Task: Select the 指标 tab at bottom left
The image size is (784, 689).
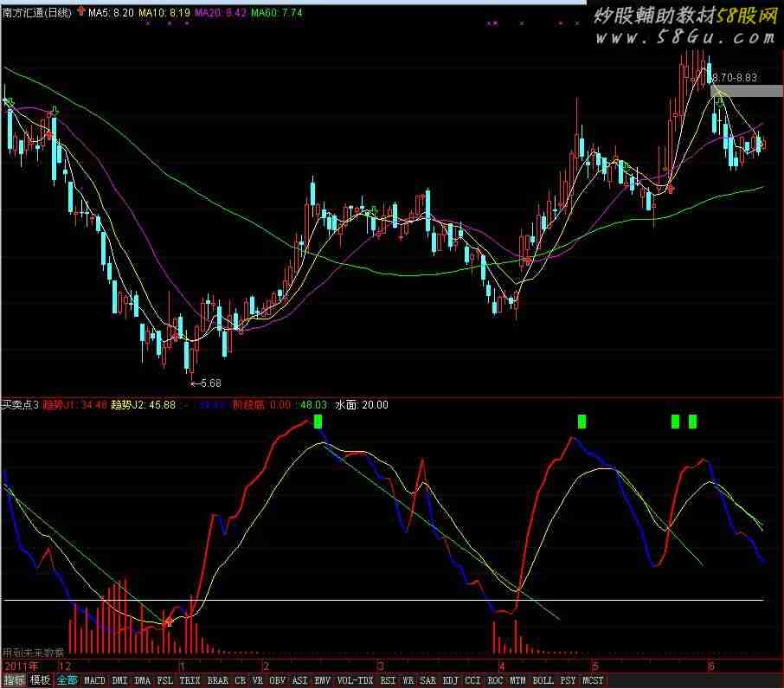Action: pyautogui.click(x=14, y=681)
